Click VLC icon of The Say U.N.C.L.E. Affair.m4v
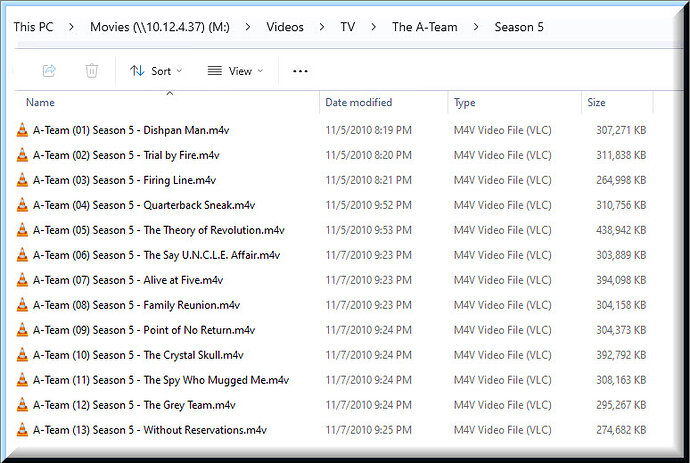The width and height of the screenshot is (690, 463). (22, 255)
